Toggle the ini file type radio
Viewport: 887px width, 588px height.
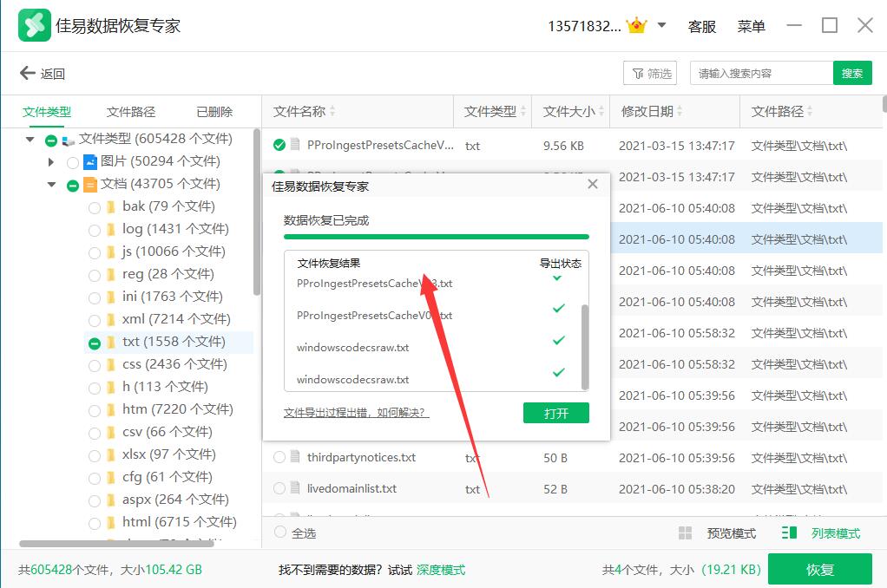pyautogui.click(x=95, y=298)
